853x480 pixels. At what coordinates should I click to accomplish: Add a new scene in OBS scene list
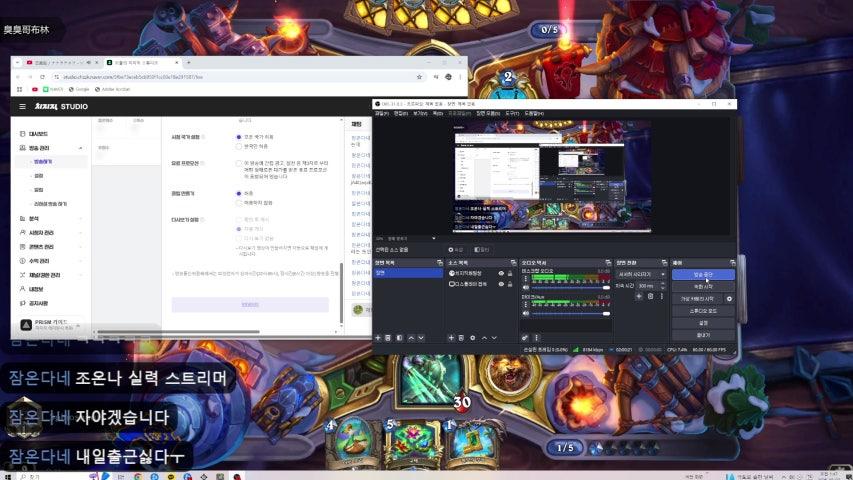378,338
